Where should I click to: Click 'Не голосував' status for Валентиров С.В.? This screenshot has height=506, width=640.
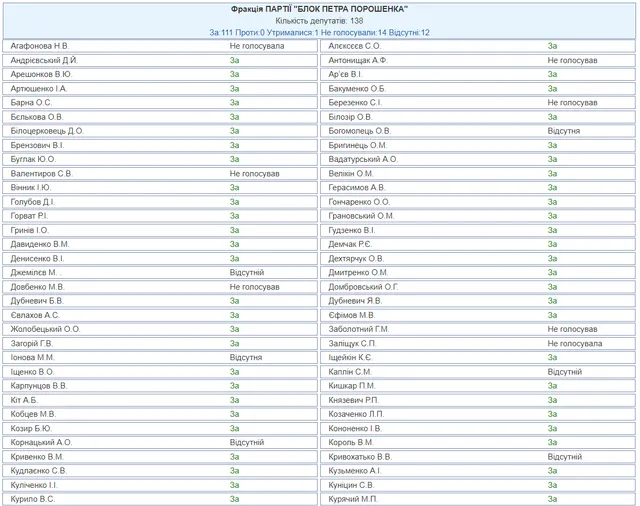[254, 173]
